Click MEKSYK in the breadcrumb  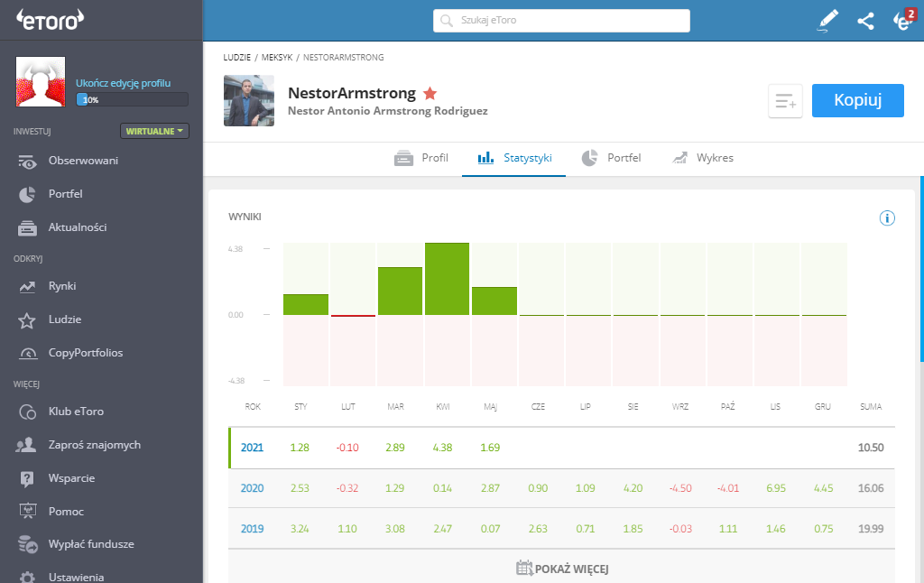point(277,57)
